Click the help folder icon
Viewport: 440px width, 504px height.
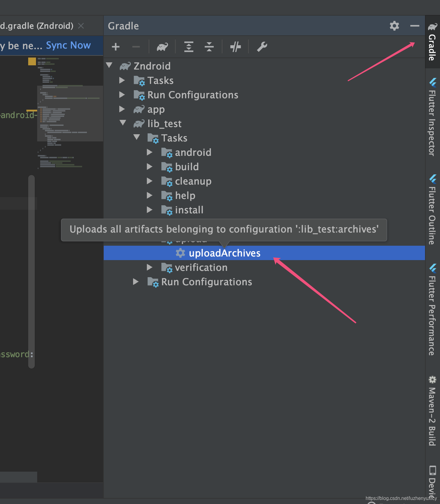[x=167, y=196]
